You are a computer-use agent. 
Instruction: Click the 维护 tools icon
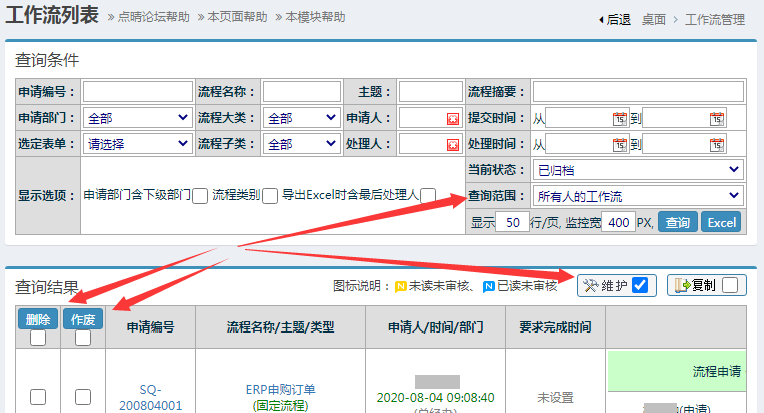[x=590, y=285]
